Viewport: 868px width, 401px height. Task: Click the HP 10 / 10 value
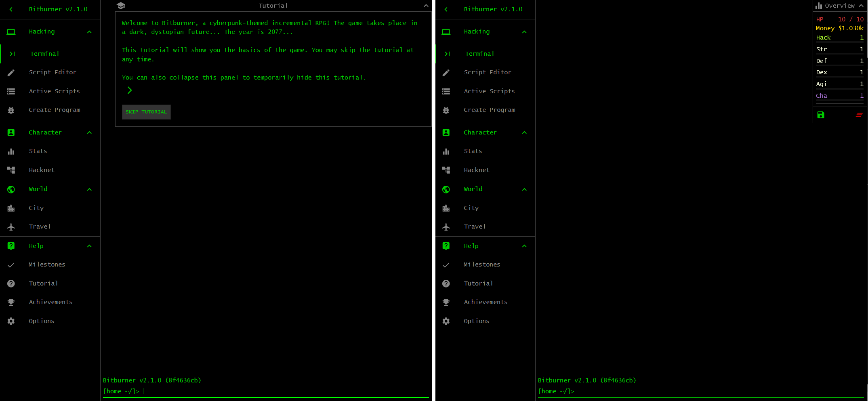[x=851, y=19]
